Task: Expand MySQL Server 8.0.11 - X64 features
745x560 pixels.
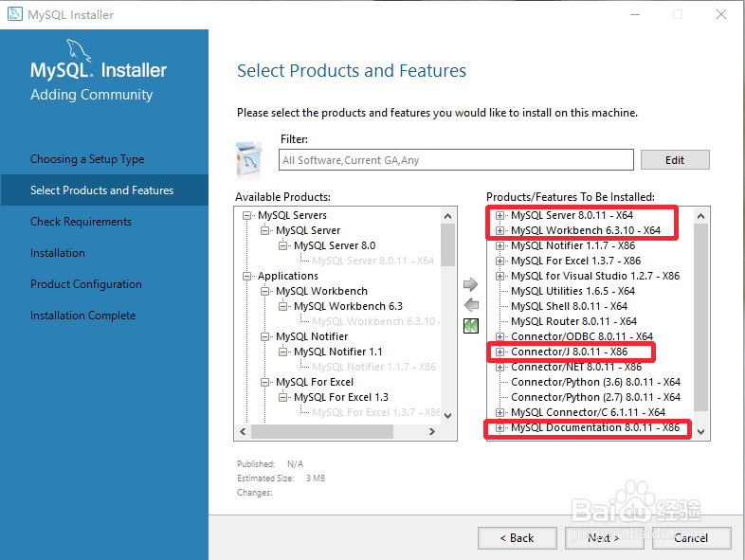Action: tap(500, 215)
